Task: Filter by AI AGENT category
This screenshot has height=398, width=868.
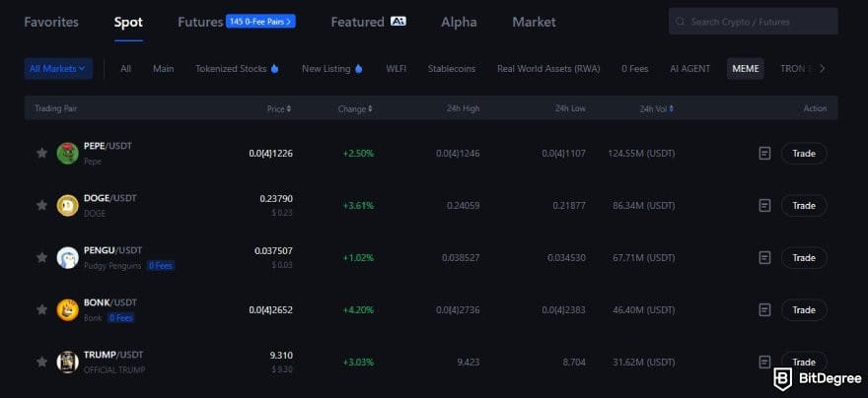Action: coord(690,69)
